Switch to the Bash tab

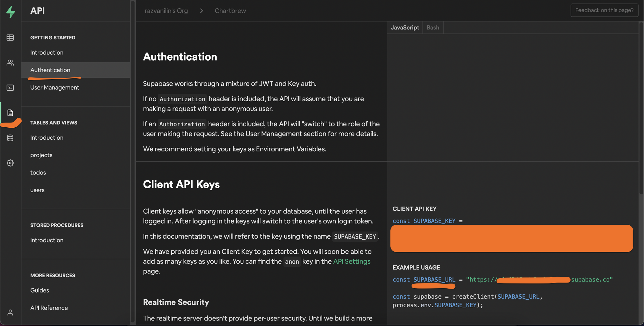click(x=433, y=27)
